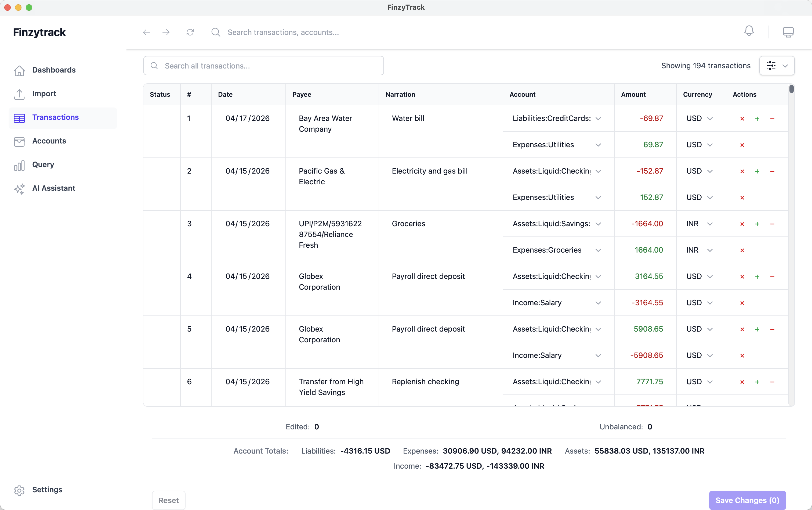The width and height of the screenshot is (812, 510).
Task: Click the Bay Area Water Company payee
Action: 325,124
